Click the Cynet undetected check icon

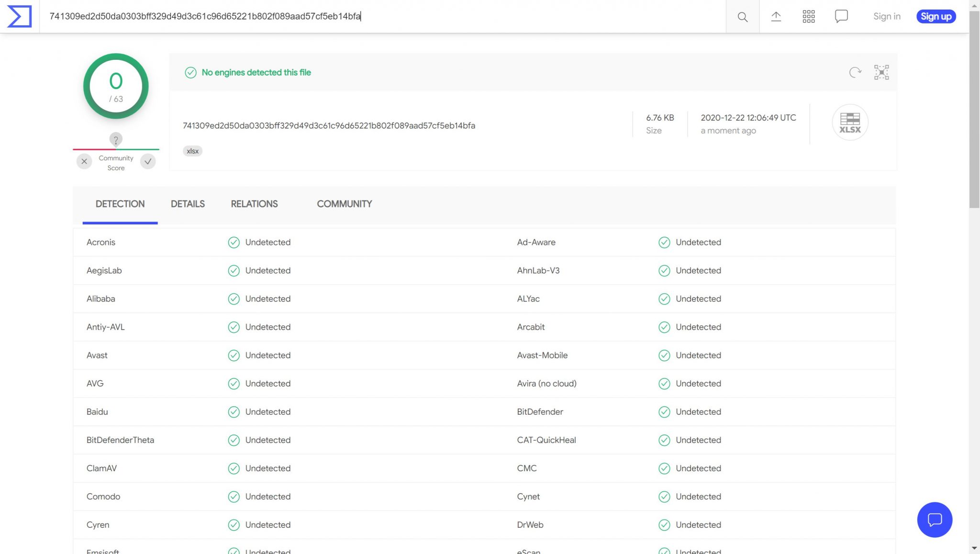pos(664,497)
